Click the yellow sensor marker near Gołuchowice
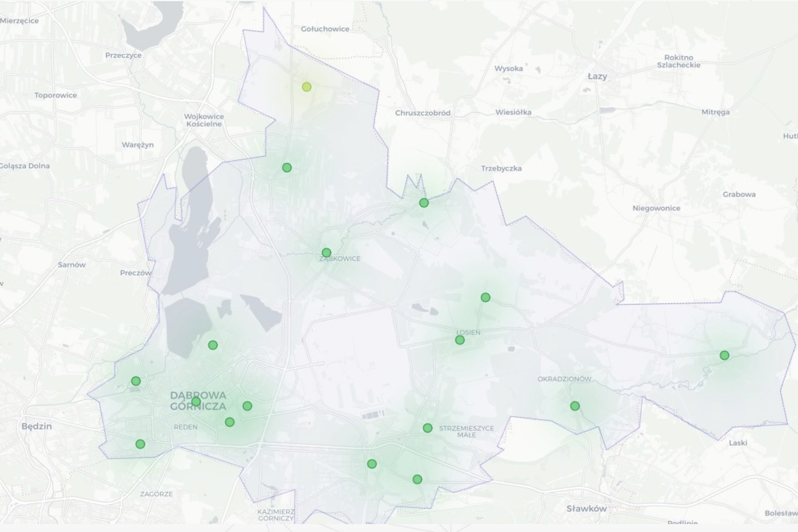This screenshot has height=532, width=798. (x=306, y=87)
